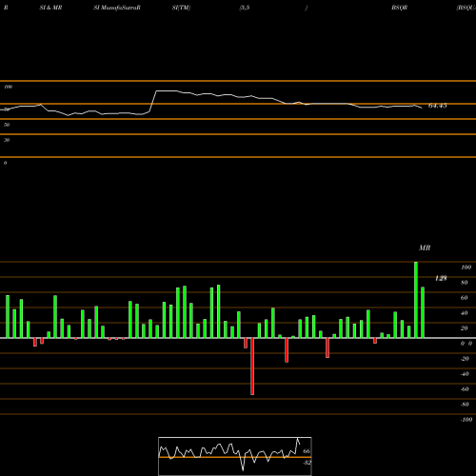The width and height of the screenshot is (476, 476).
Task: Click the RSI value label 64.45
Action: [x=438, y=106]
